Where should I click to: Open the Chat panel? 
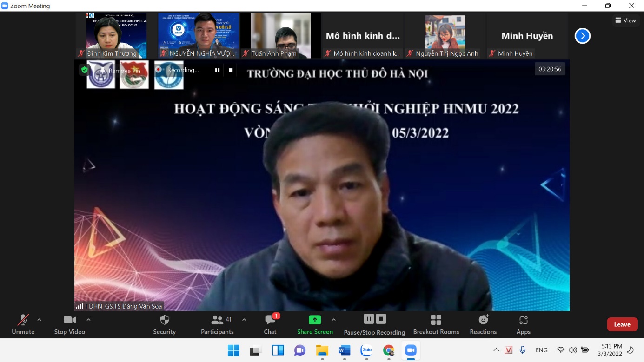click(270, 324)
